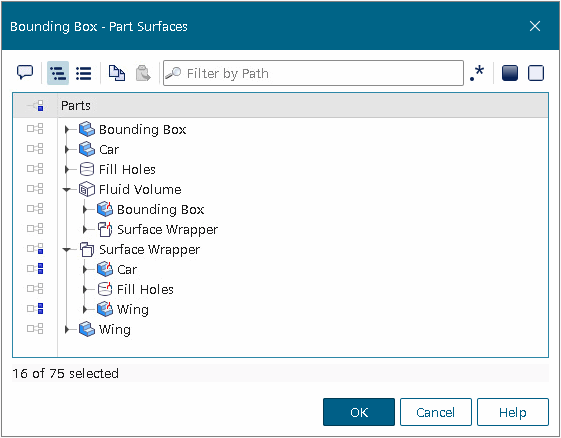Image resolution: width=561 pixels, height=438 pixels.
Task: Select Wing item under Surface Wrapper
Action: coord(132,309)
